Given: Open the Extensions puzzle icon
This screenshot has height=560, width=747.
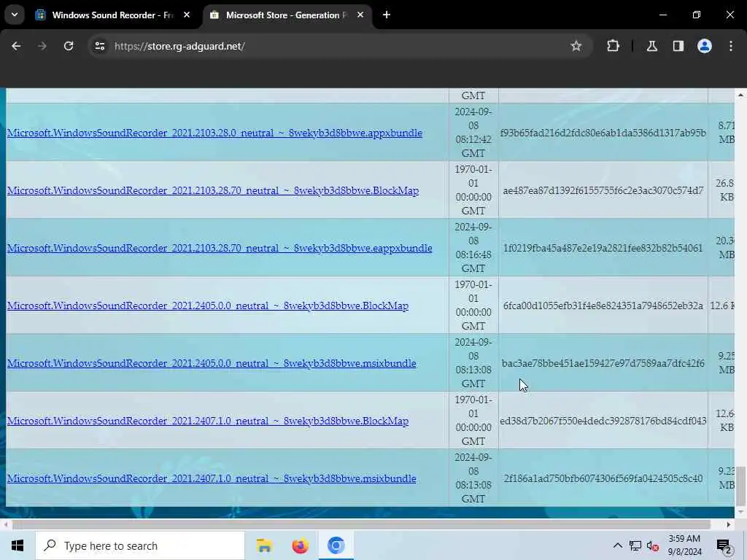Looking at the screenshot, I should (x=613, y=46).
